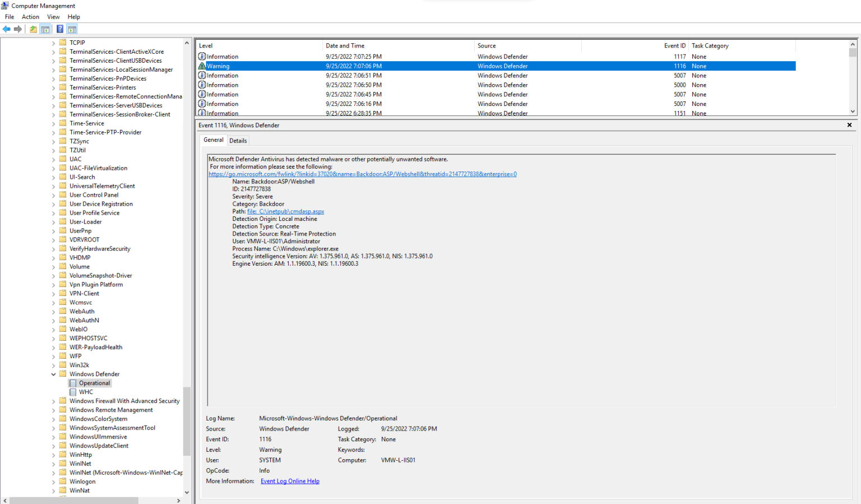This screenshot has width=861, height=504.
Task: Open the go.microsoft.com fwlink hyperlink
Action: [362, 174]
